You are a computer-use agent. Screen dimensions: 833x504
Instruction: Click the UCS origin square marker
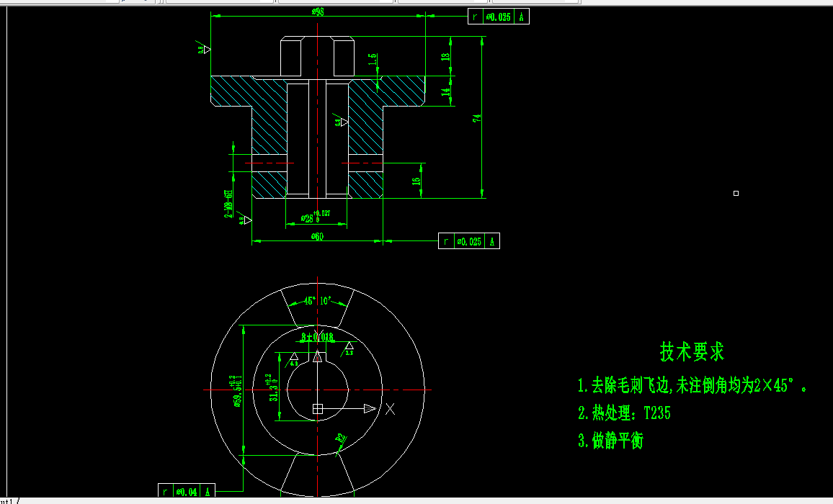318,408
